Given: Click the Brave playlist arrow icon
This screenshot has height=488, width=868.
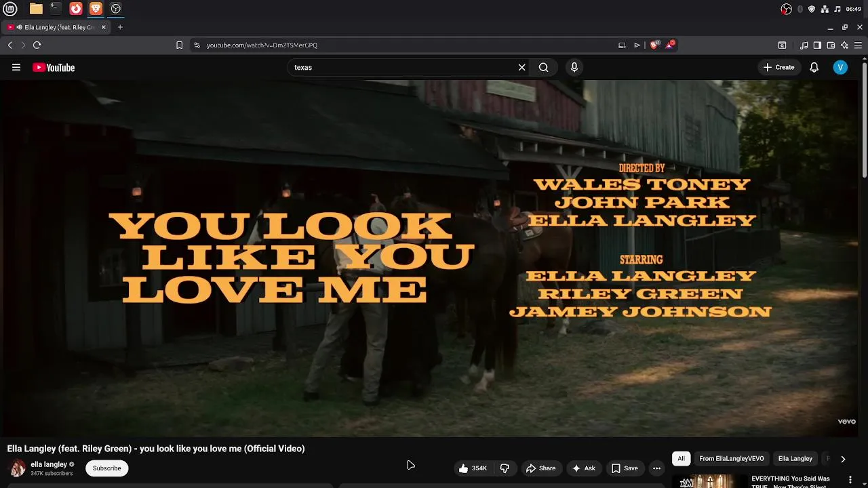Looking at the screenshot, I should pos(637,45).
